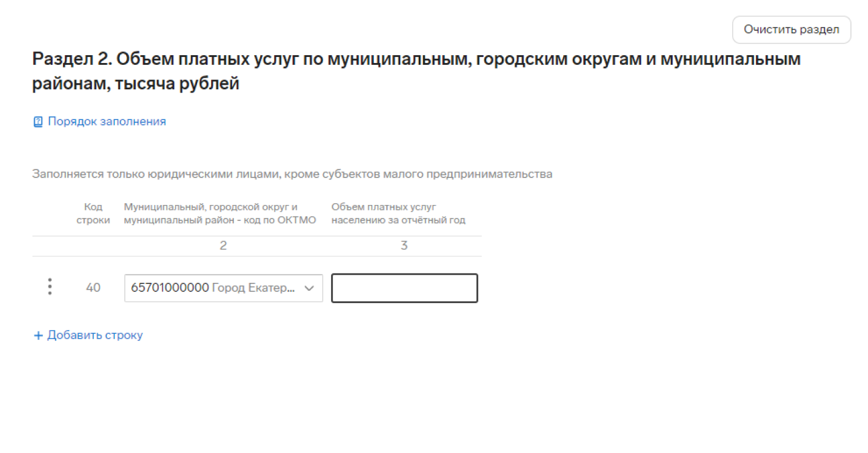
Task: Click the муниципальный район header line
Action: point(220,220)
